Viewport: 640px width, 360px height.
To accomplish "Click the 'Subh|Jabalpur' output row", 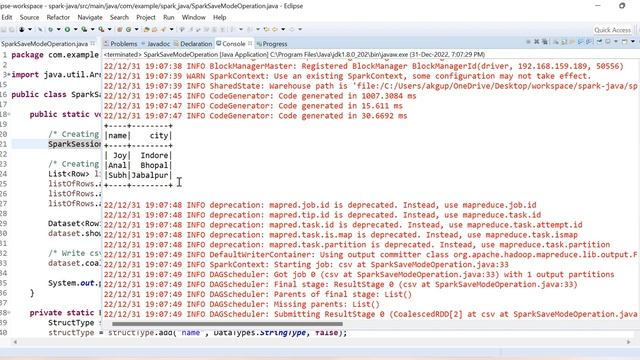I will point(138,175).
